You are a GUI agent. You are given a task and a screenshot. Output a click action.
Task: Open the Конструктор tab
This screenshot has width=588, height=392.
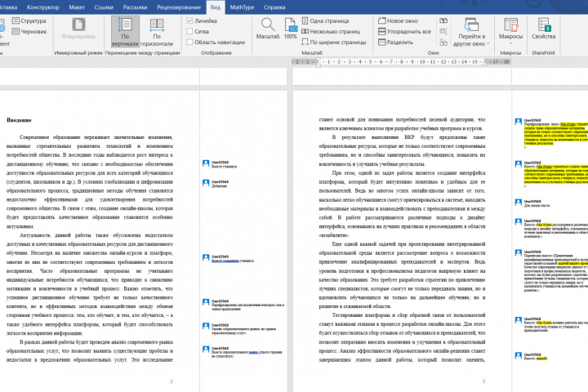point(43,7)
